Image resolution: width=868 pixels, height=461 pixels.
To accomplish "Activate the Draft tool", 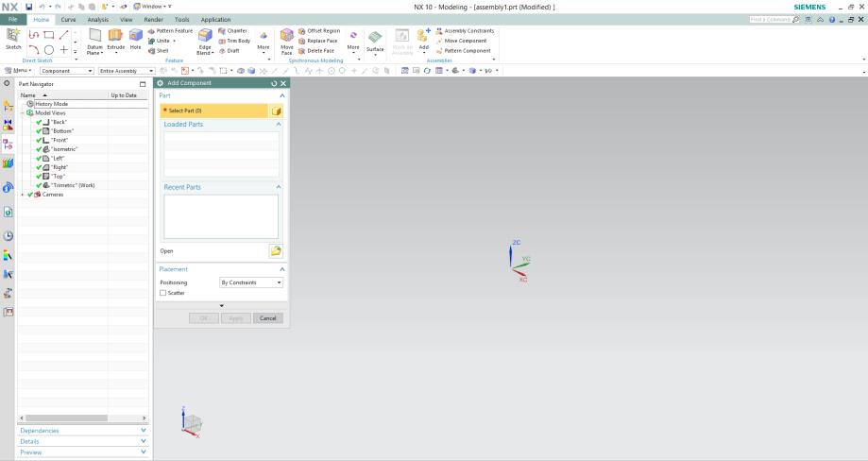I will tap(229, 51).
